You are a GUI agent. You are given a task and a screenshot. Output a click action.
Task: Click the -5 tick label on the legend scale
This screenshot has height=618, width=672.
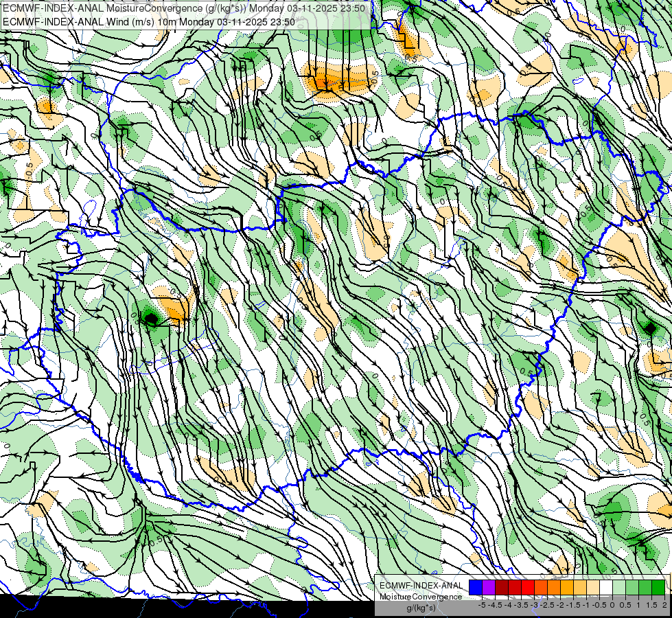pos(482,605)
